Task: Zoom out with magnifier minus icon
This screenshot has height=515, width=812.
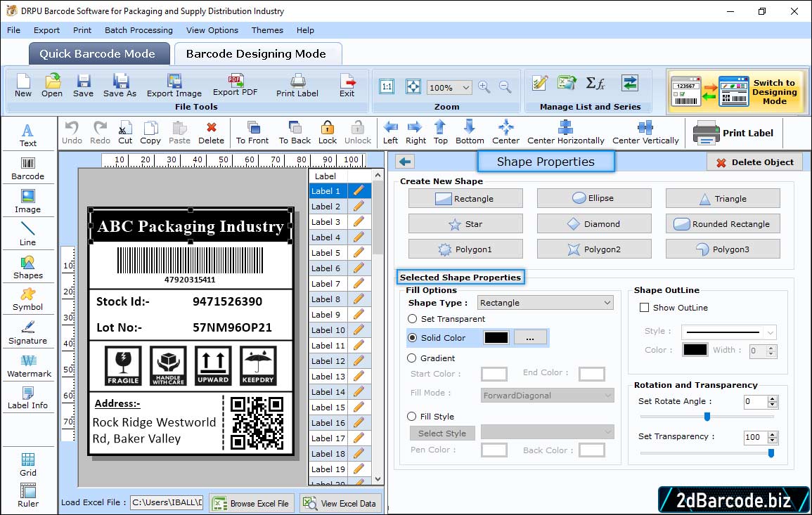Action: (x=505, y=87)
